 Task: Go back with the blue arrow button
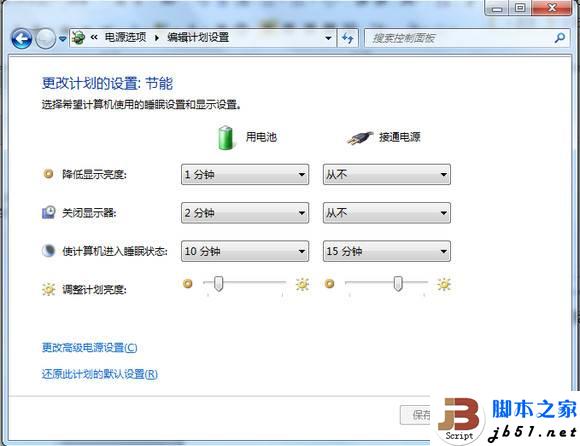click(21, 38)
